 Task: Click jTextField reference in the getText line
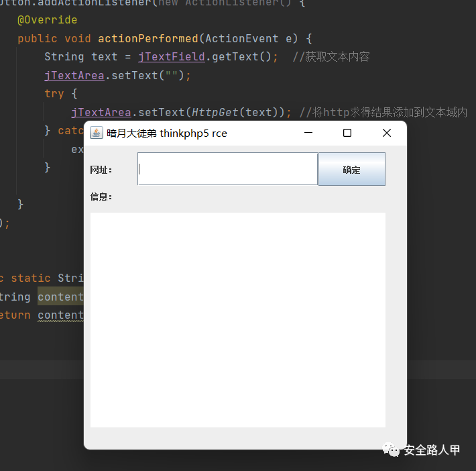[172, 57]
